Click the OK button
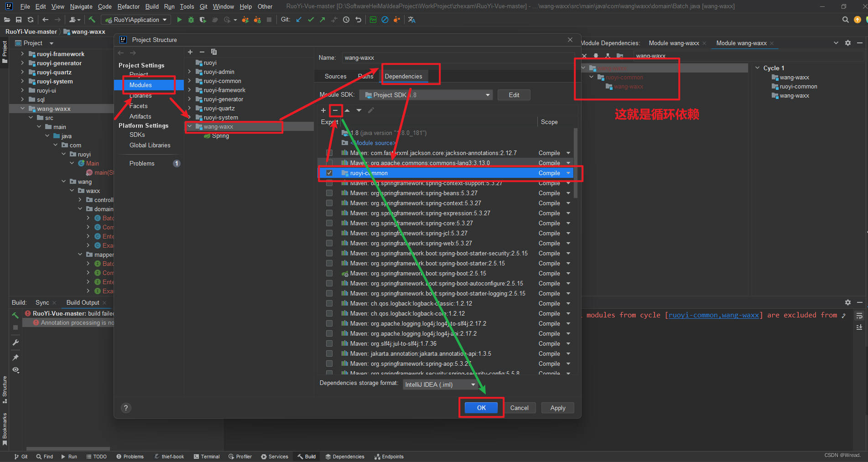The height and width of the screenshot is (462, 868). (x=481, y=408)
